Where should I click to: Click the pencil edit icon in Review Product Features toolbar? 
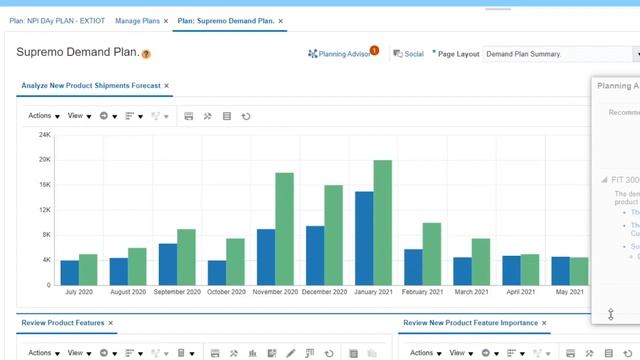pos(291,353)
